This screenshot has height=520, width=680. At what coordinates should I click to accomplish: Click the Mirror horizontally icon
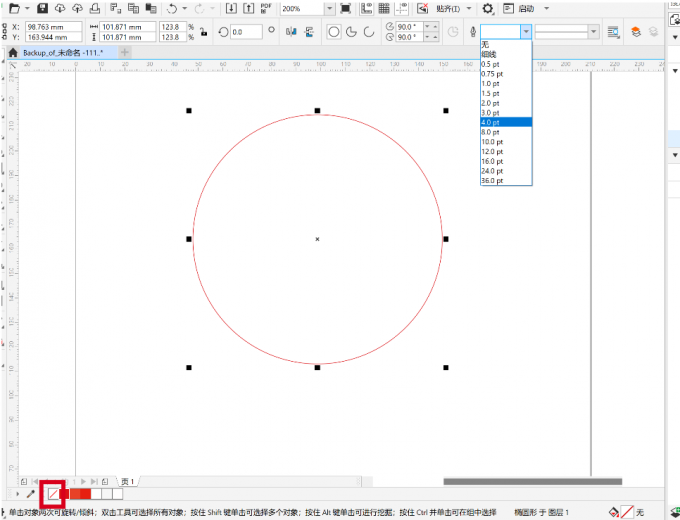289,32
